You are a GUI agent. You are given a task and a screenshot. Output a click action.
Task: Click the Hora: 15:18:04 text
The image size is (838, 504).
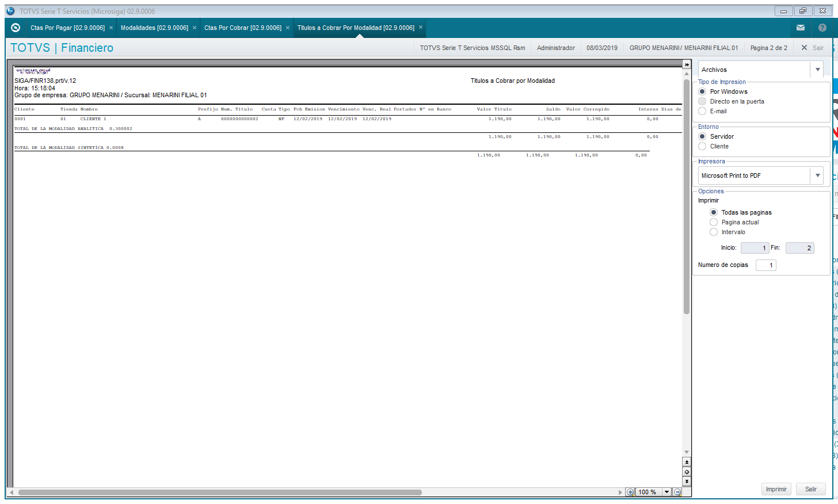(x=35, y=88)
